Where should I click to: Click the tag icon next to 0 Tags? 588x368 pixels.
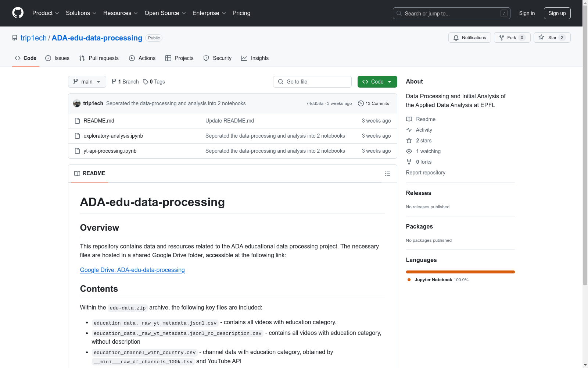pos(146,82)
